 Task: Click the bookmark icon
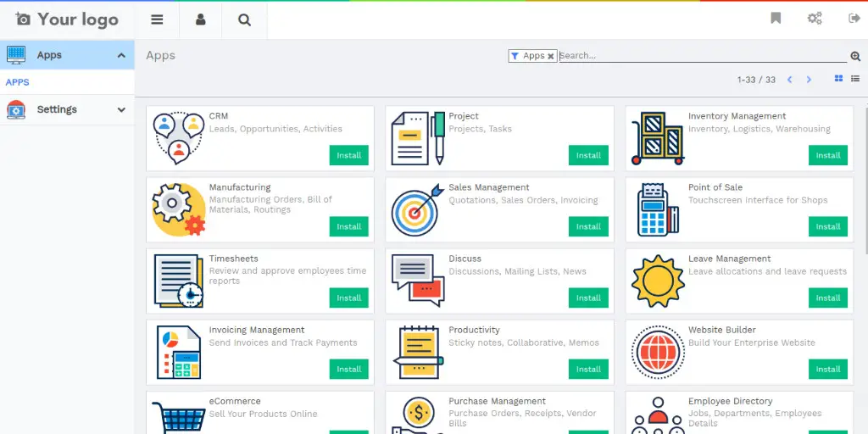click(x=776, y=19)
